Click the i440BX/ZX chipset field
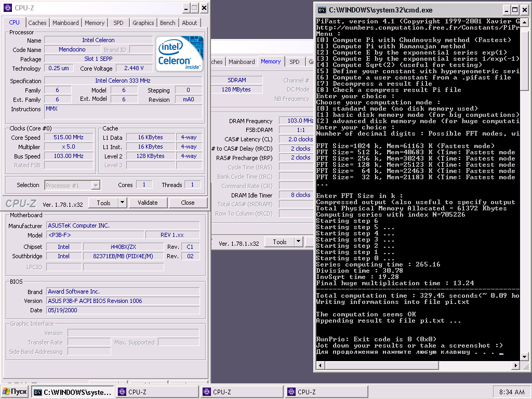Viewport: 532px width, 399px height. (x=123, y=247)
